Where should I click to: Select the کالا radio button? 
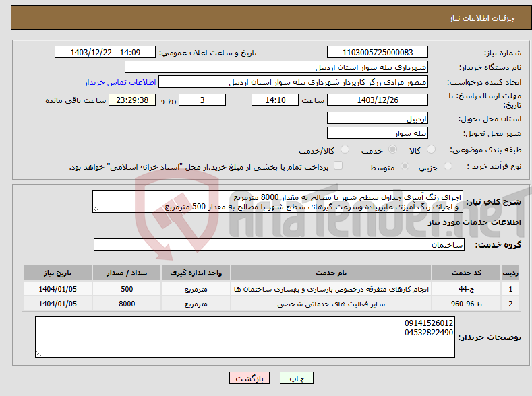[x=431, y=150]
